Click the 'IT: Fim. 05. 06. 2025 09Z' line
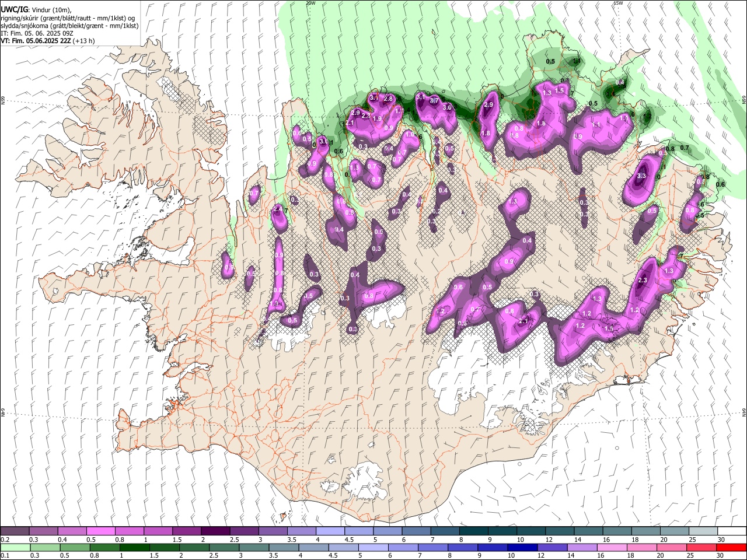Screen dimensions: 747x560 tap(37, 33)
